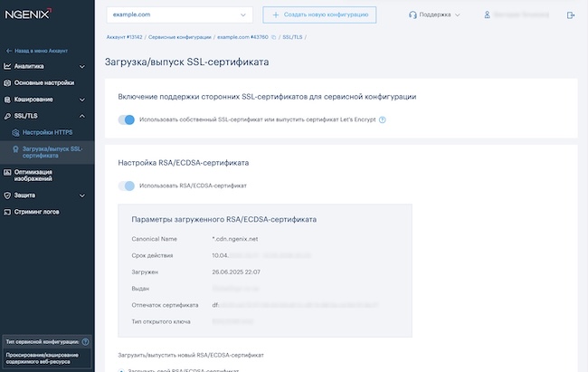
Task: Click the *.cdn.ngenix.net Canonical Name value
Action: (235, 239)
